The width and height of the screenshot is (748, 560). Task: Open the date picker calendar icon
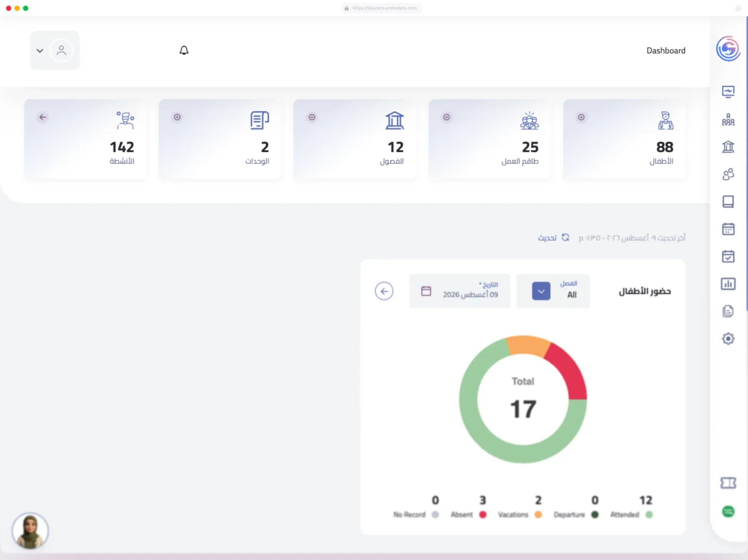coord(426,291)
